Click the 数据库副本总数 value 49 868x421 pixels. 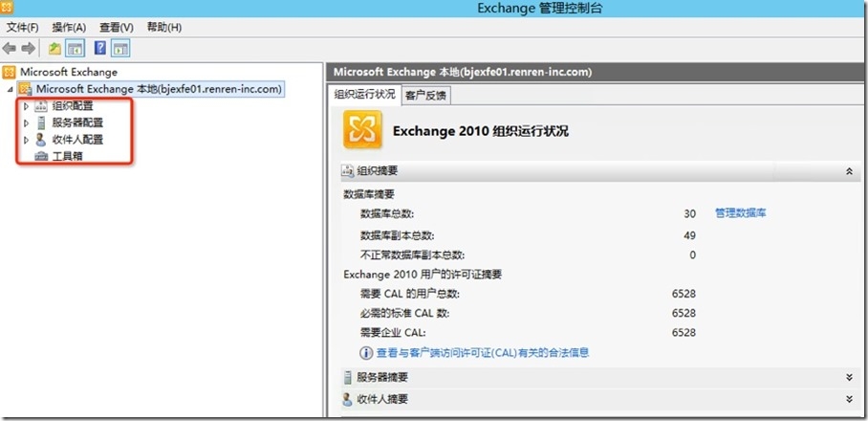pyautogui.click(x=690, y=235)
